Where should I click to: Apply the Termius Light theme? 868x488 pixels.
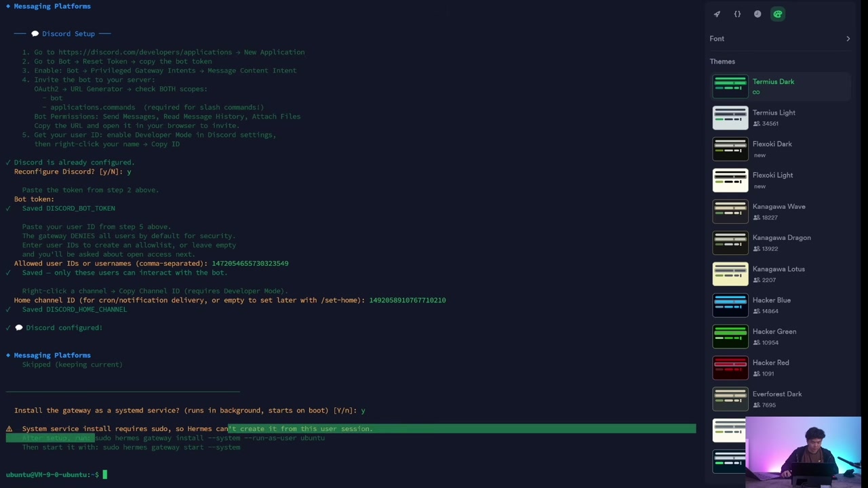point(780,118)
